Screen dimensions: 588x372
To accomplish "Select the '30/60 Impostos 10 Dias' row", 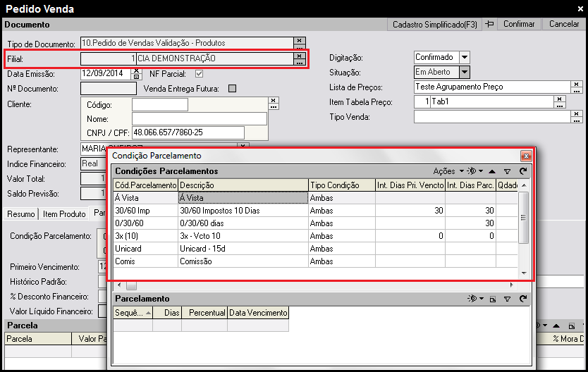I will (x=315, y=211).
